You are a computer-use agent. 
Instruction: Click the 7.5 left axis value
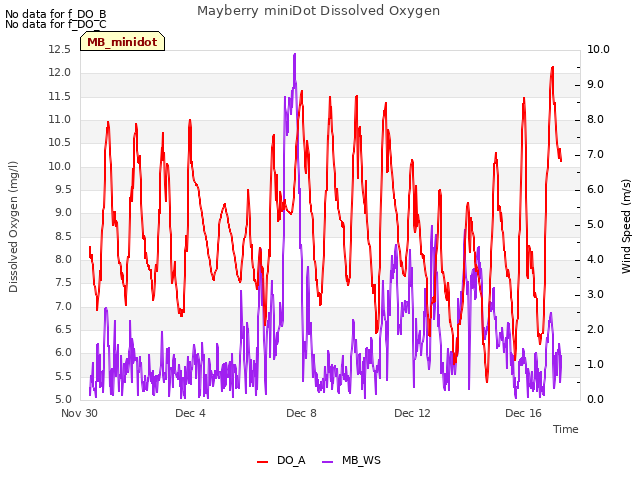[x=63, y=283]
